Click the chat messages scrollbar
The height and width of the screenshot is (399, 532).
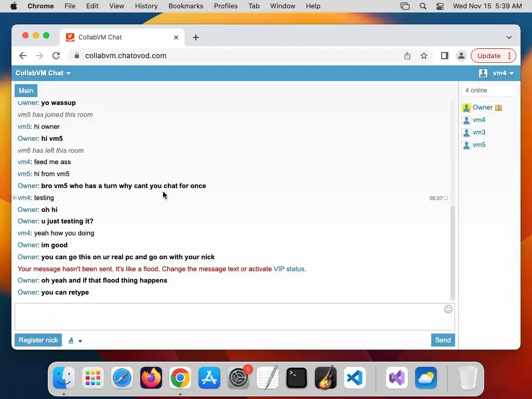(453, 252)
